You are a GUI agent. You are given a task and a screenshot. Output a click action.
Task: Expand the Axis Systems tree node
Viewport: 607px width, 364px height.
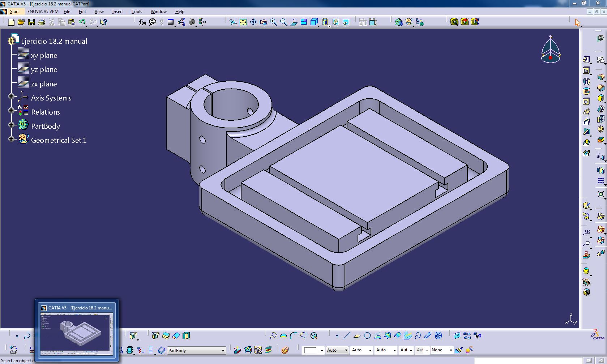[x=11, y=97]
